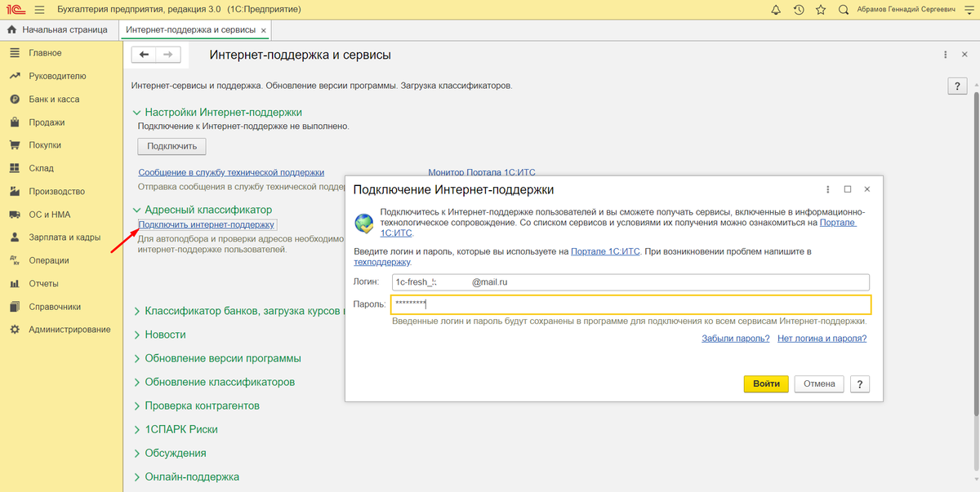Open page help question mark button
The image size is (980, 492).
click(x=957, y=86)
